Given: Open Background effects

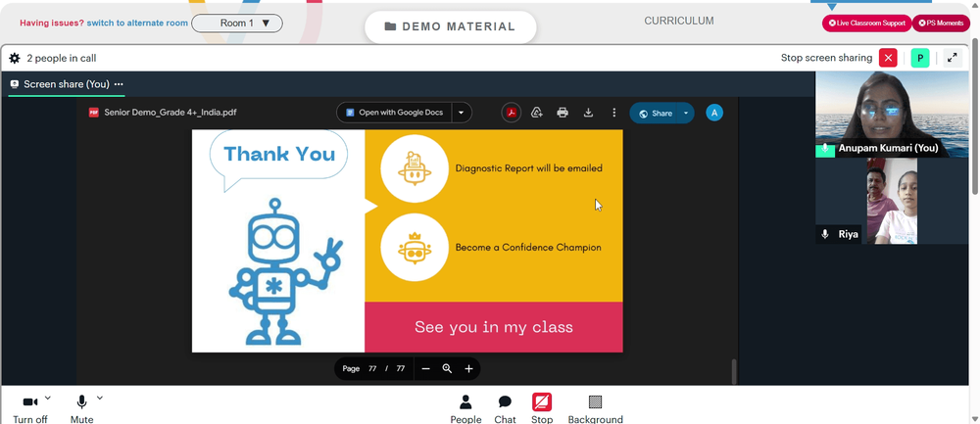Looking at the screenshot, I should (595, 409).
